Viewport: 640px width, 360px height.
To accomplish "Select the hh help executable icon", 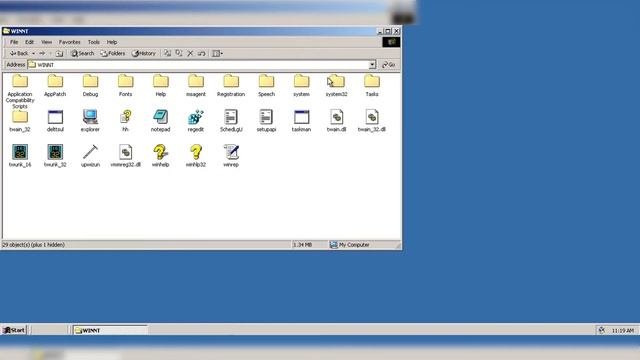I will pos(125,117).
